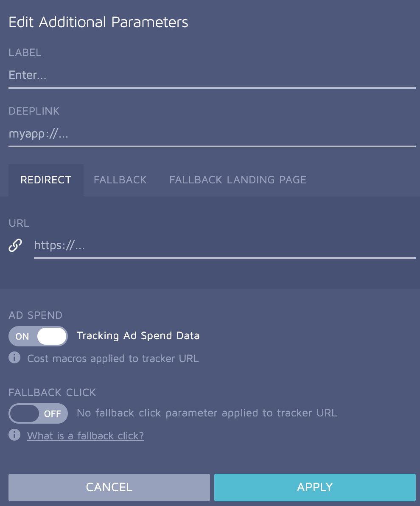Click the "No fallback click parameter" description text
420x506 pixels.
click(207, 413)
